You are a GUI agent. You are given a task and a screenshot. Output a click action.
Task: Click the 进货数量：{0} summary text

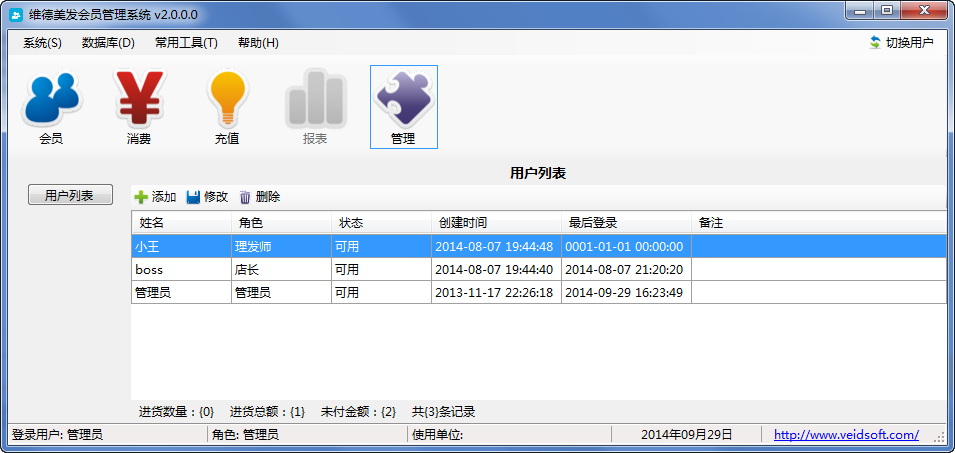(177, 412)
